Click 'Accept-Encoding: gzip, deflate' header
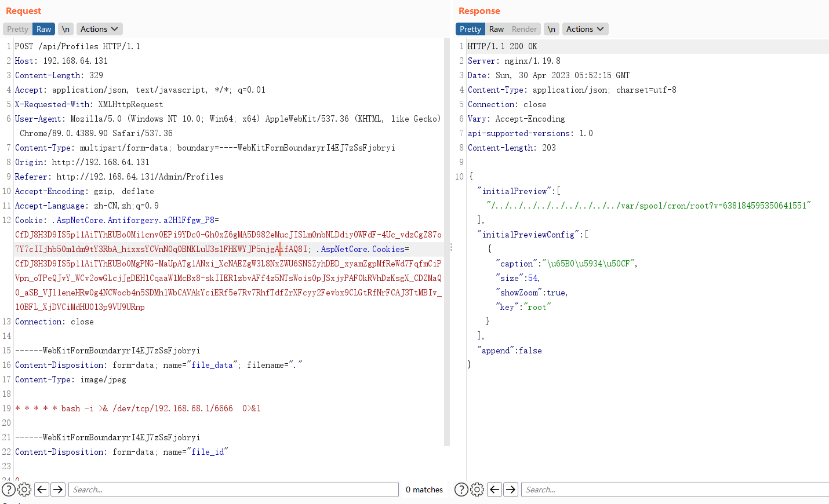The image size is (829, 504). 85,191
